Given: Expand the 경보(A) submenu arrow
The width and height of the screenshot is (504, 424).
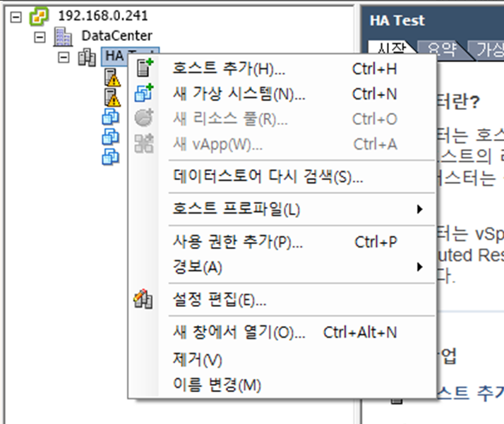Looking at the screenshot, I should pos(420,267).
